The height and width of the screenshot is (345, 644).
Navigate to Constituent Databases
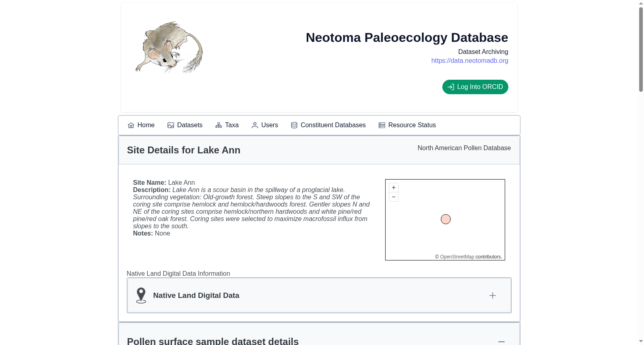(328, 125)
